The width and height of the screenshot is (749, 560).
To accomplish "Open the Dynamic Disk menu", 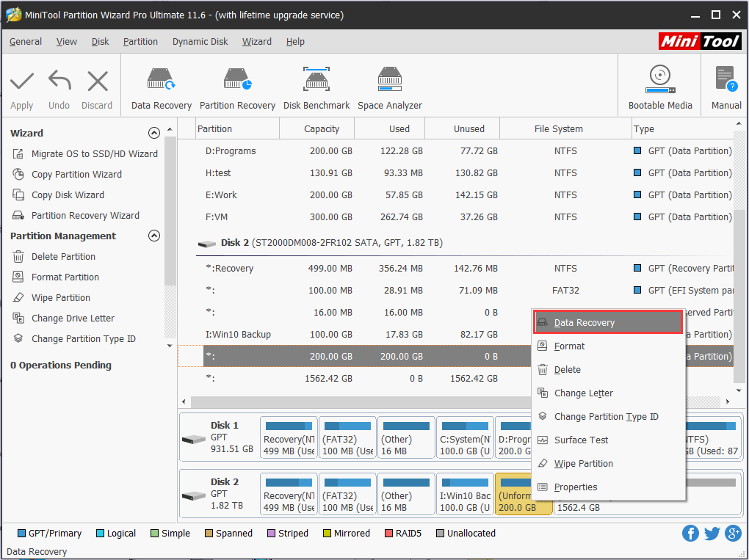I will [200, 42].
